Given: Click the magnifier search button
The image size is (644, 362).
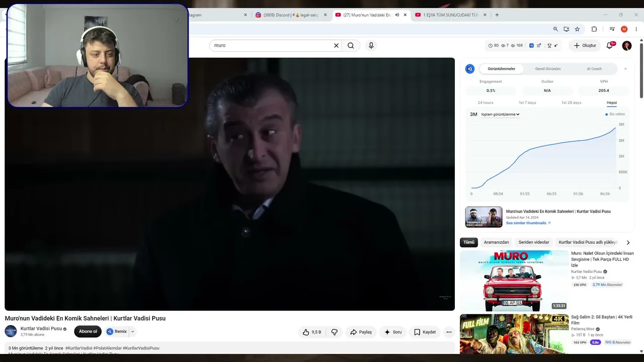Looking at the screenshot, I should pyautogui.click(x=351, y=45).
